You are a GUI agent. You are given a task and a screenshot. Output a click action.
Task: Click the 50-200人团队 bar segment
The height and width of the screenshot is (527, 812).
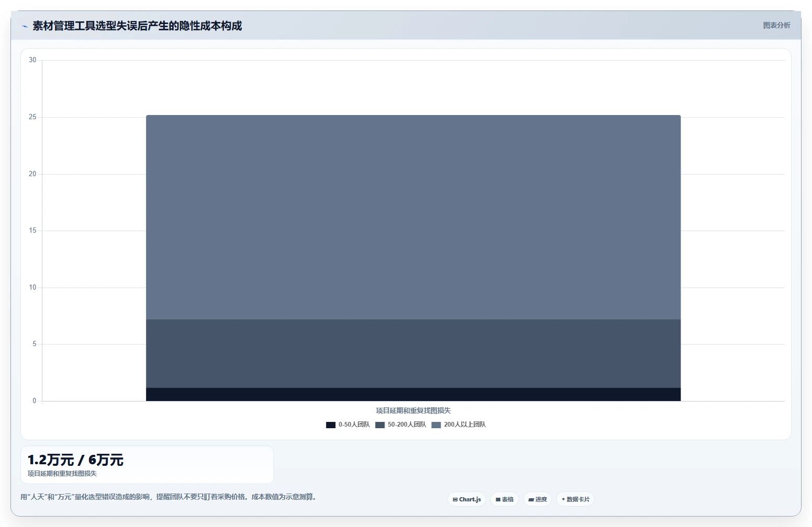point(413,353)
